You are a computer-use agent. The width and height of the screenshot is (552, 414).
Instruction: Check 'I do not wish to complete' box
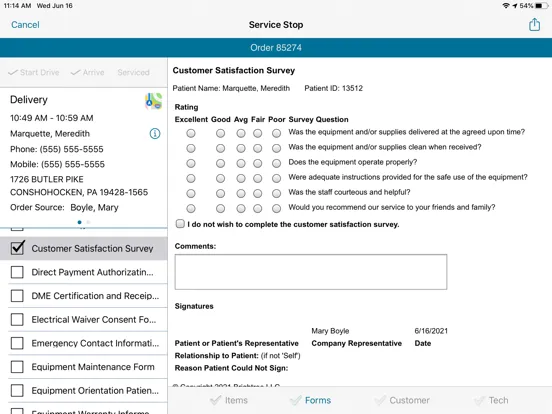[x=180, y=224]
